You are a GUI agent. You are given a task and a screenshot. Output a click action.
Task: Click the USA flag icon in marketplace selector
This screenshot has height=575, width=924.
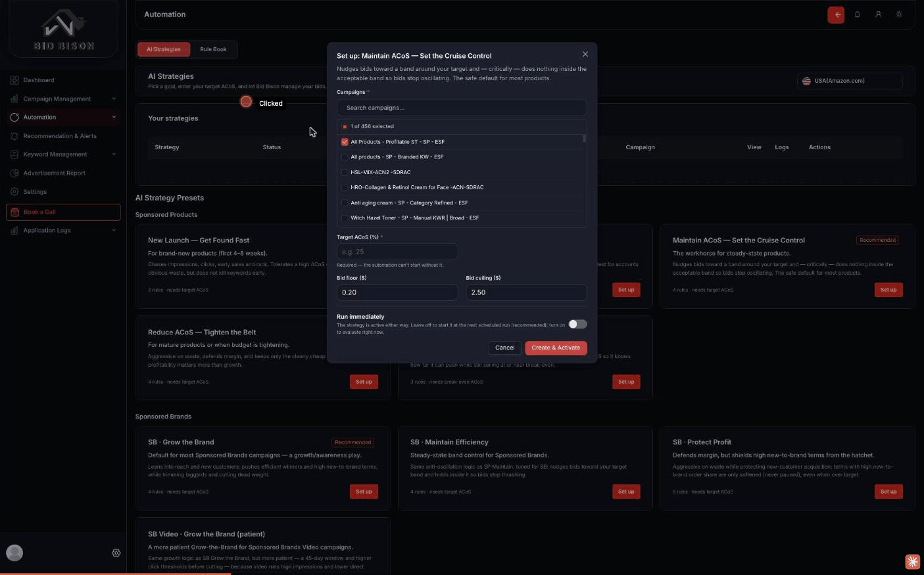(806, 81)
